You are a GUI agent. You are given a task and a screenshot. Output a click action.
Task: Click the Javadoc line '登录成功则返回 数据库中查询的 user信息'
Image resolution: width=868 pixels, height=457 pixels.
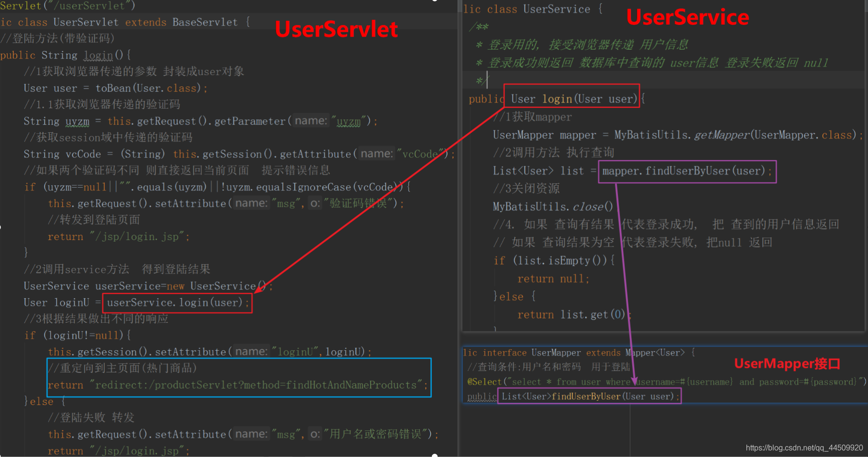tap(652, 63)
